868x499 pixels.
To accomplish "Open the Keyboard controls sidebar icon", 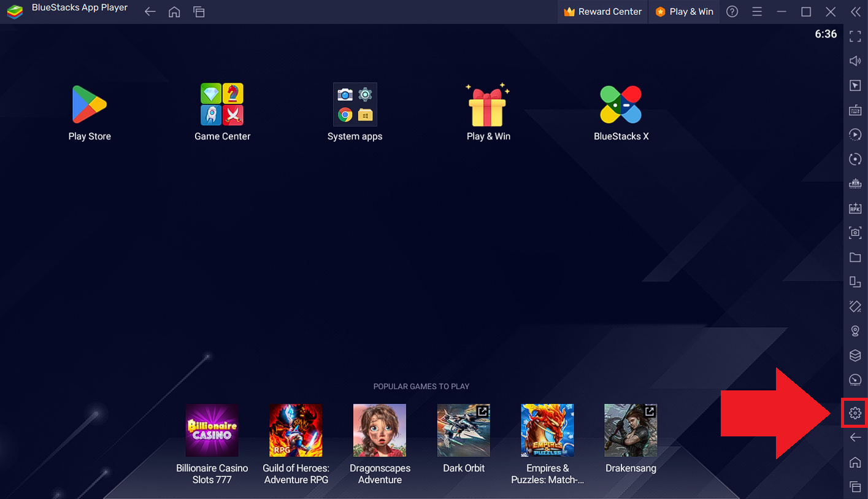I will (855, 110).
